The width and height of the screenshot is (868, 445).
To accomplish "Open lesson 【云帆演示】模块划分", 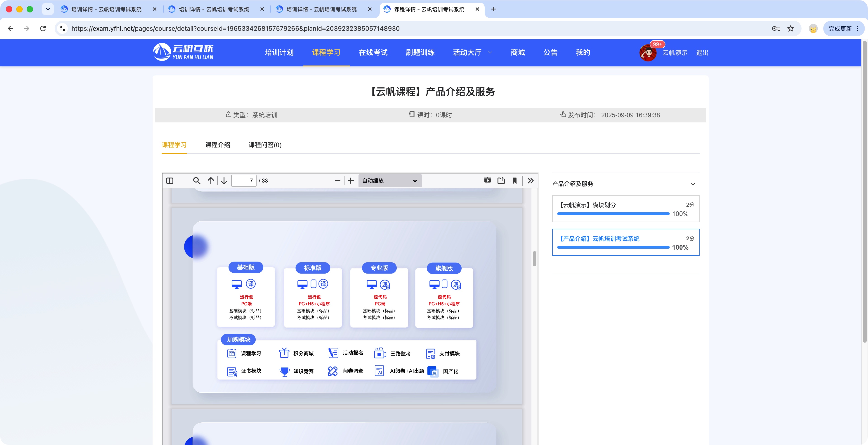I will click(x=626, y=209).
